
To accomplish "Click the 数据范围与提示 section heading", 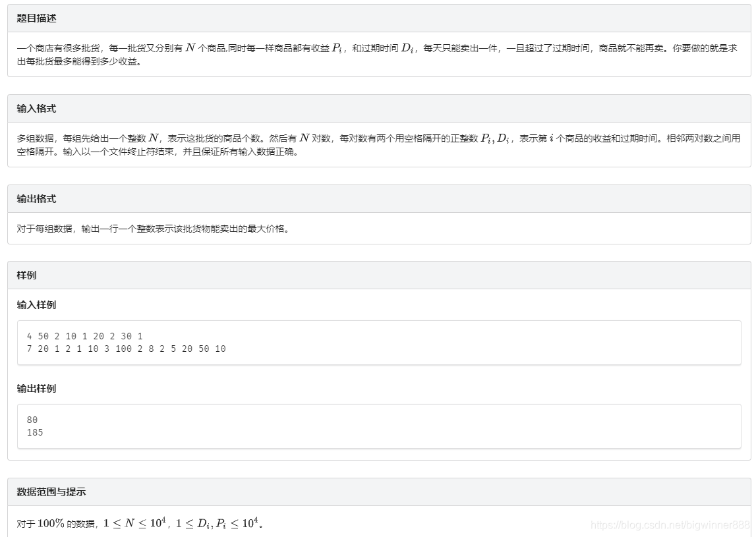I will pyautogui.click(x=51, y=492).
